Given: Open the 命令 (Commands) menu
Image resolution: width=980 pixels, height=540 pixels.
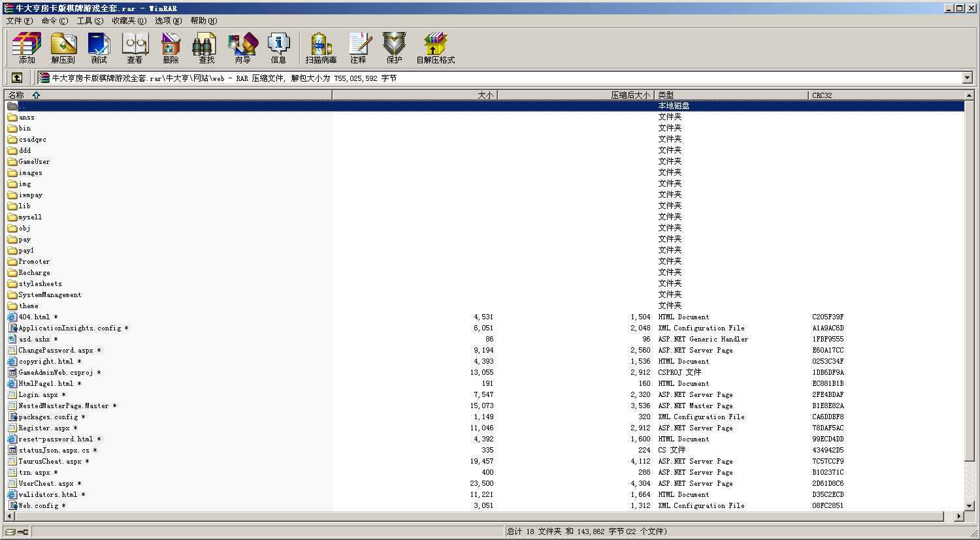Looking at the screenshot, I should point(54,21).
